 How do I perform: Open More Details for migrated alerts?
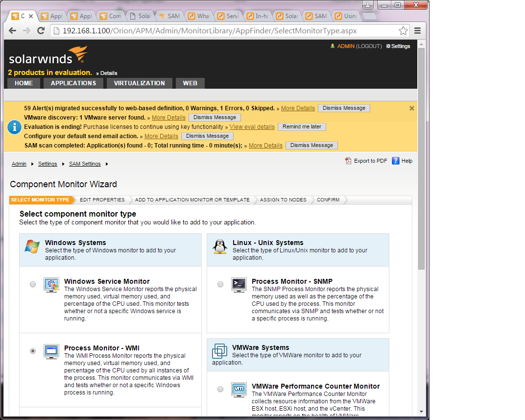click(x=298, y=108)
